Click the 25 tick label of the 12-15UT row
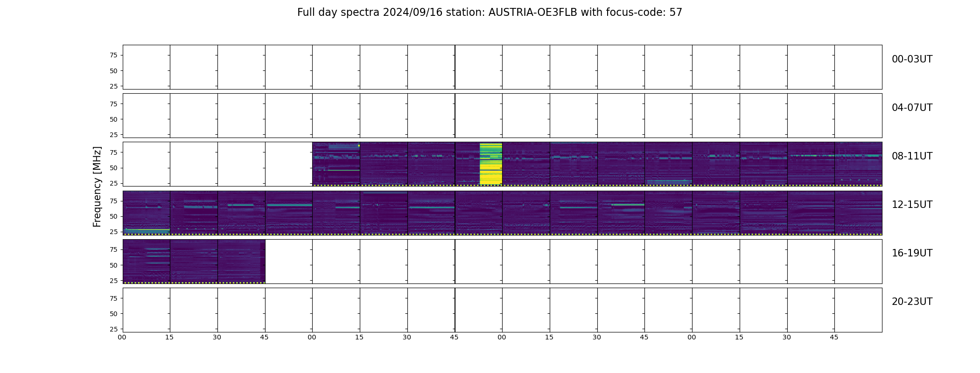The image size is (980, 373). (113, 232)
